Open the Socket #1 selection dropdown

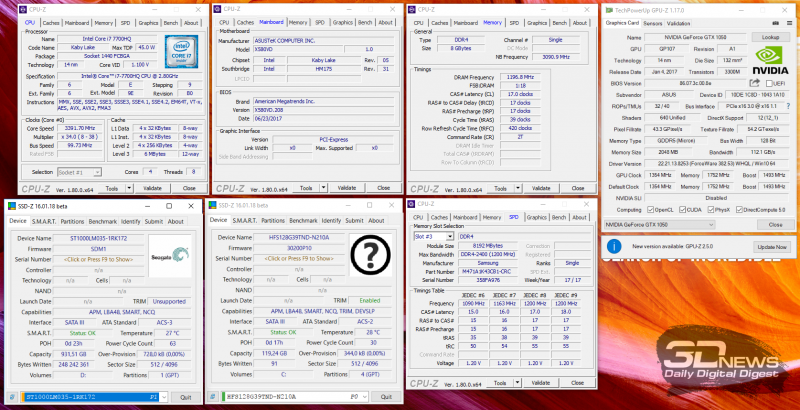point(79,172)
